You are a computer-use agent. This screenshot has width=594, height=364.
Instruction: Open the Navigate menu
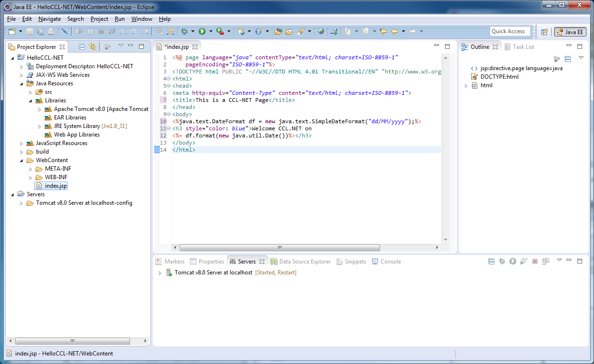(x=49, y=19)
